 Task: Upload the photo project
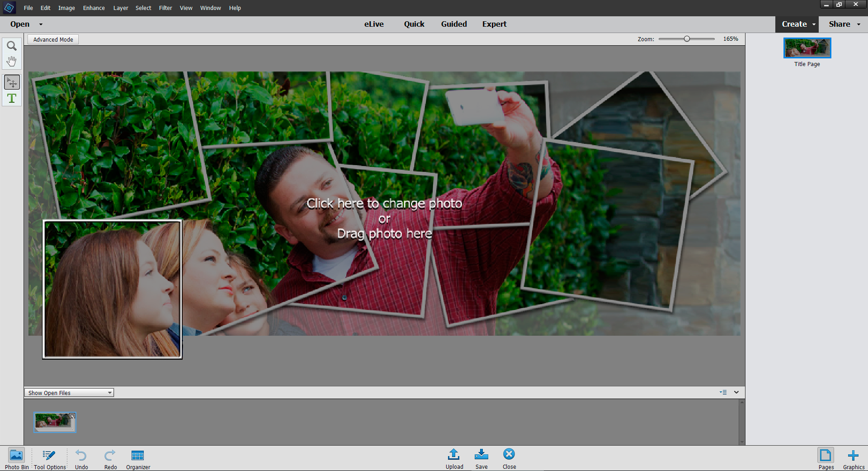tap(454, 458)
